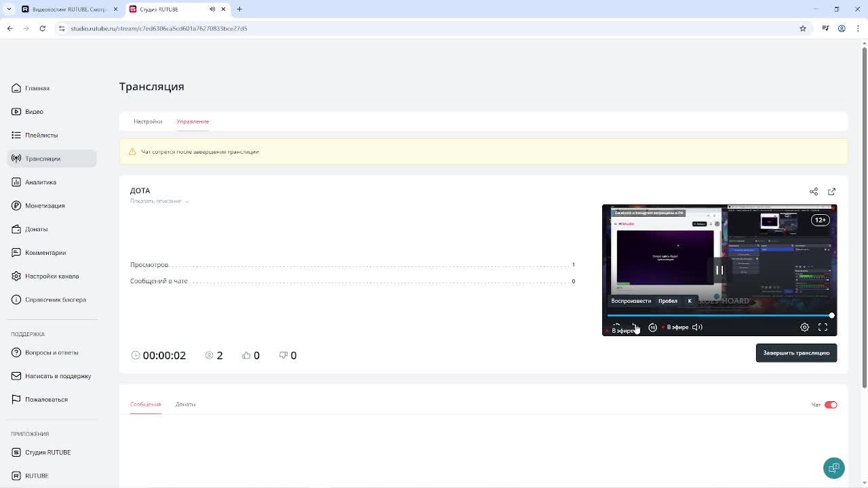Click the Просмотров statistic row
The height and width of the screenshot is (488, 868).
tap(353, 265)
